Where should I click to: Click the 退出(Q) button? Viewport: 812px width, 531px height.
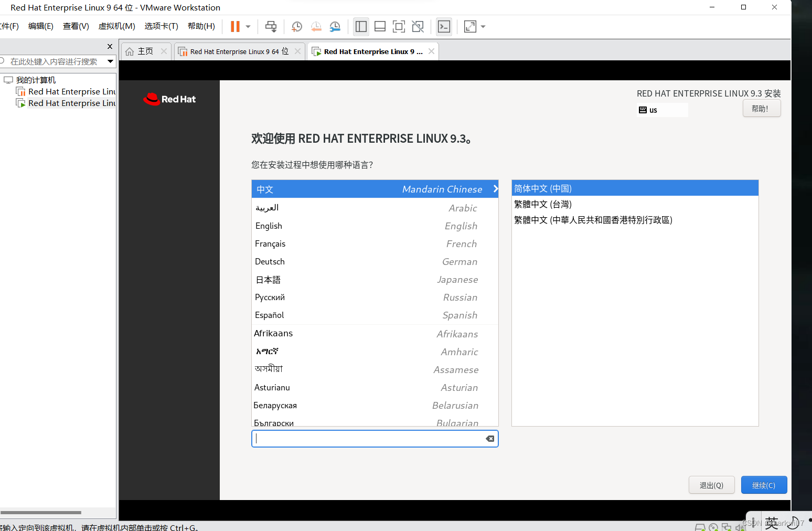tap(711, 485)
